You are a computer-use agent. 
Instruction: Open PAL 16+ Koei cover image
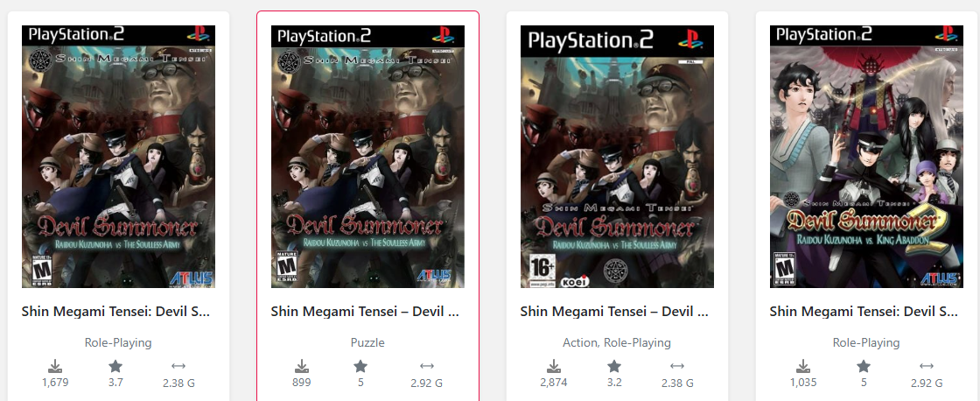(x=617, y=157)
